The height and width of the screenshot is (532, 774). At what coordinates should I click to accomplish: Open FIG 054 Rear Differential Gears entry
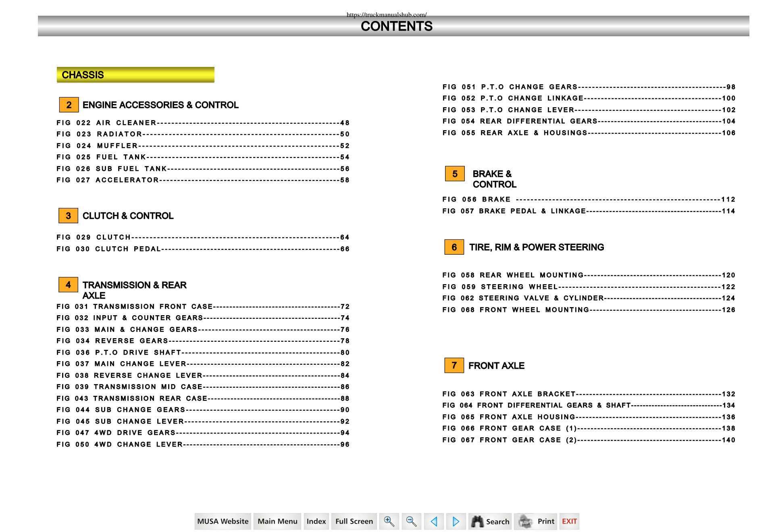pyautogui.click(x=589, y=121)
